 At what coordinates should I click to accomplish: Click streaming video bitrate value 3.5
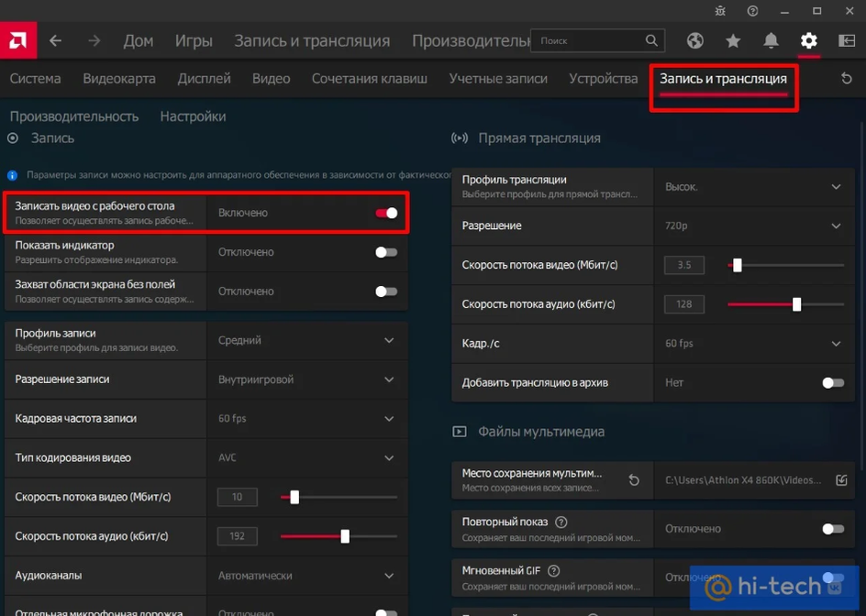coord(684,265)
